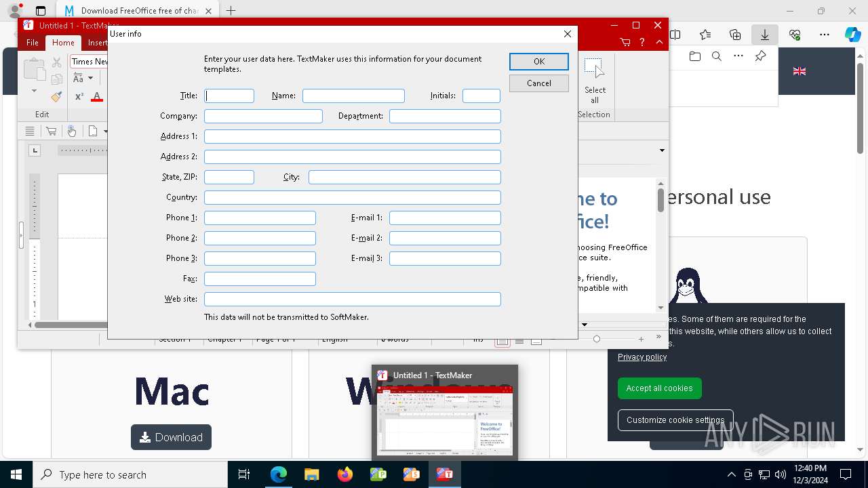The height and width of the screenshot is (488, 868).
Task: Click the Windows Start button
Action: (16, 474)
